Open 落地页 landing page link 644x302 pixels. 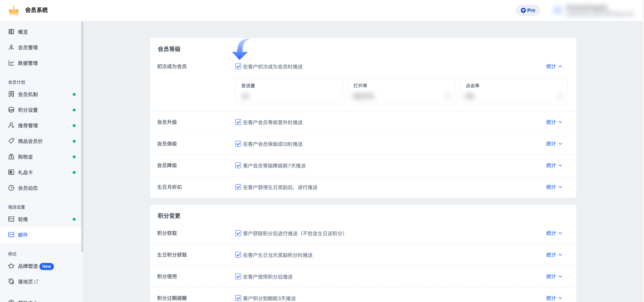(x=40, y=282)
